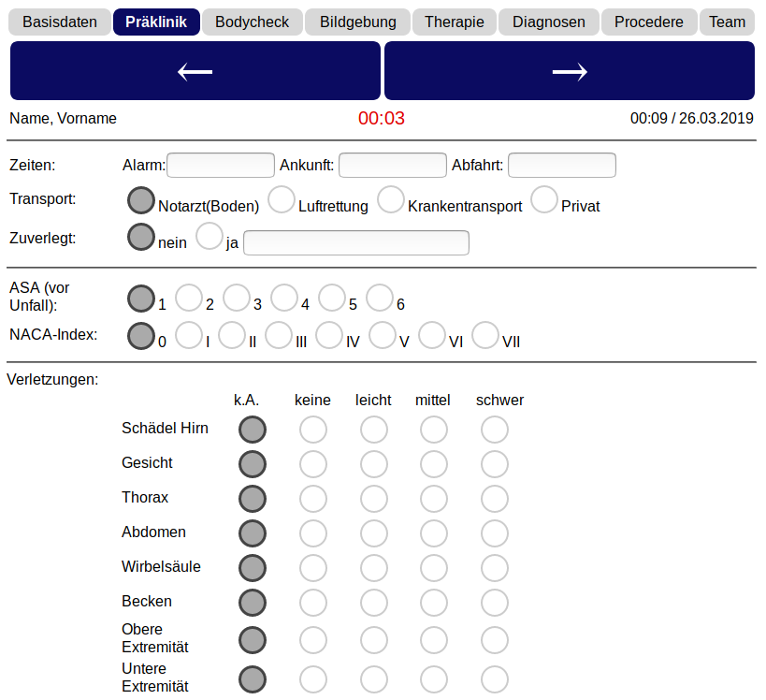Switch to Bodycheck tab
Image resolution: width=766 pixels, height=700 pixels.
pyautogui.click(x=253, y=22)
